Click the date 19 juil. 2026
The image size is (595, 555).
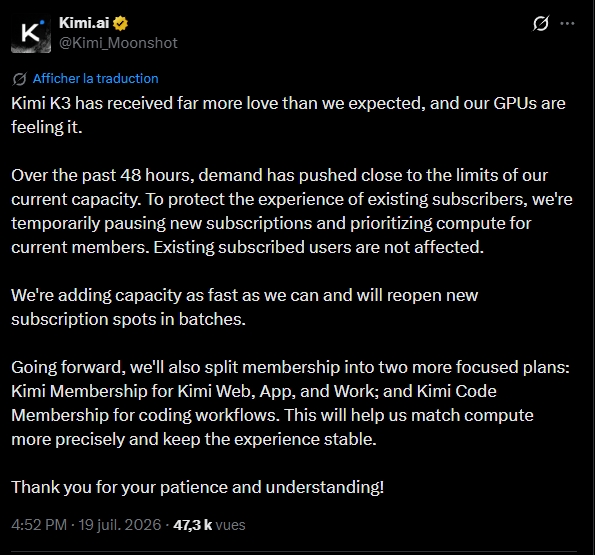120,525
